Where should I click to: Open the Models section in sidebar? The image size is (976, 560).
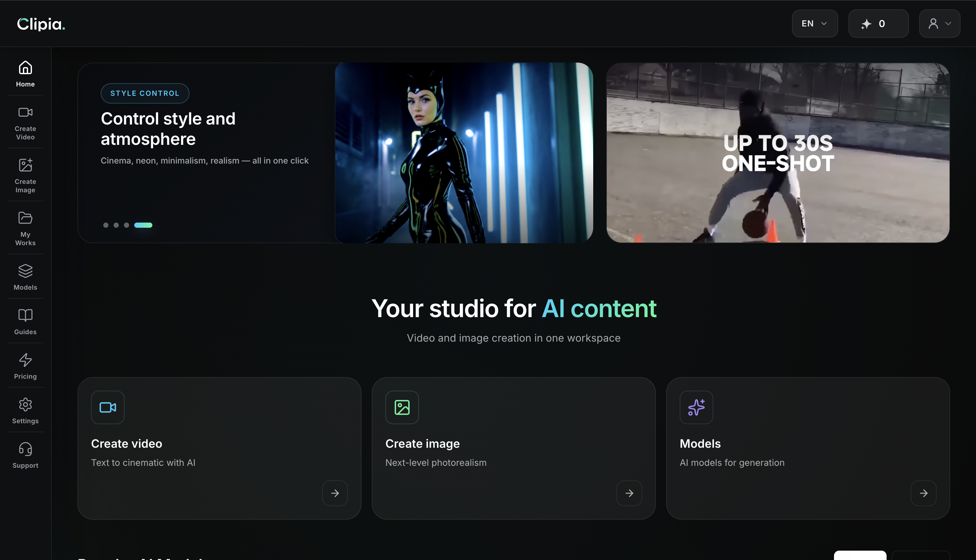pyautogui.click(x=25, y=277)
